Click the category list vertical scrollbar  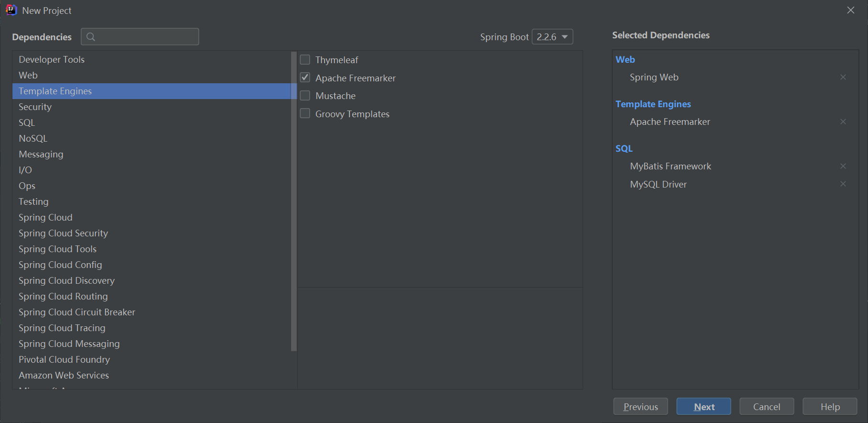(x=294, y=201)
